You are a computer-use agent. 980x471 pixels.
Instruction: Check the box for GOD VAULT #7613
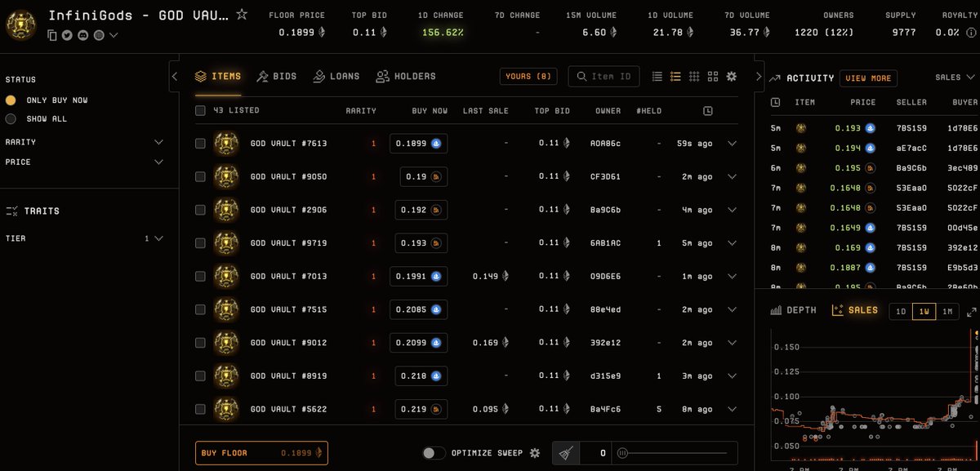click(x=200, y=144)
